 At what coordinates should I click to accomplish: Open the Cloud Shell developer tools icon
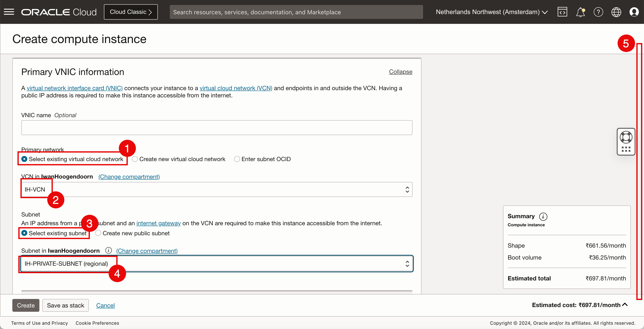(x=562, y=12)
